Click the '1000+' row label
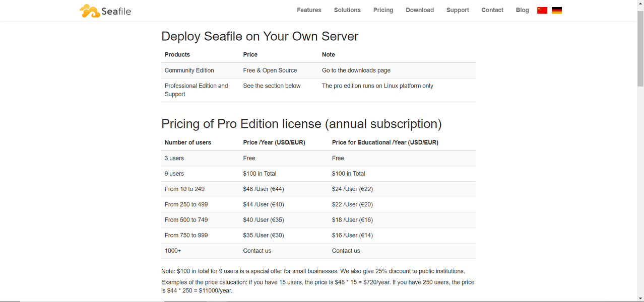The image size is (644, 302). pos(173,251)
